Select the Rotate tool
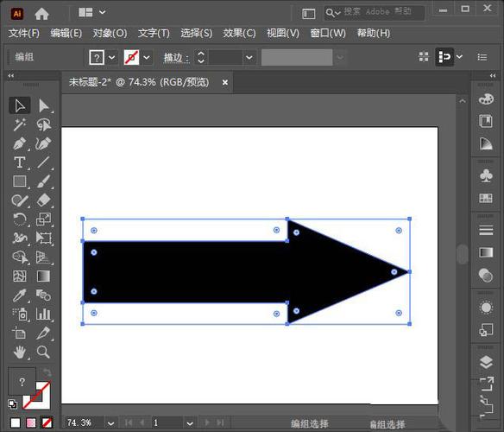The height and width of the screenshot is (432, 504). [x=20, y=219]
